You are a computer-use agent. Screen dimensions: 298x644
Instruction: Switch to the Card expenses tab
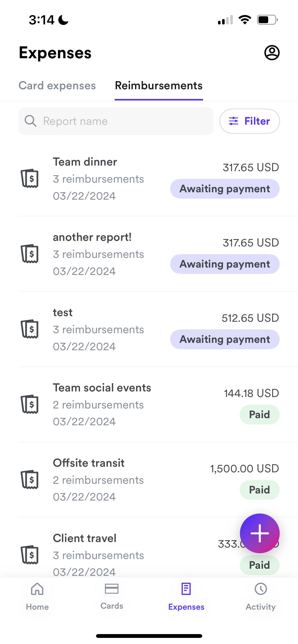pos(57,86)
